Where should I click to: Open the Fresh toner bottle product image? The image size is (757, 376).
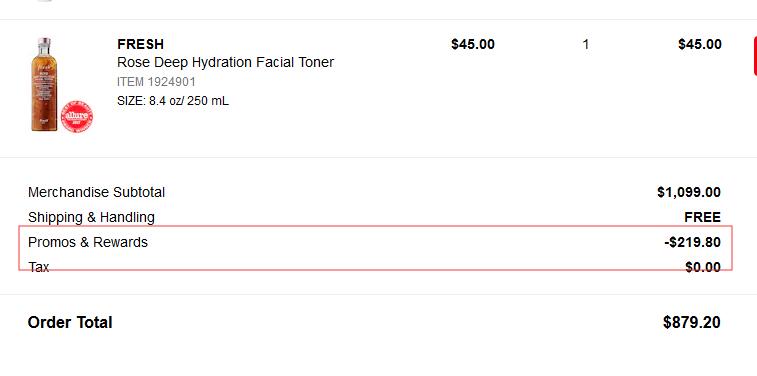pos(44,84)
